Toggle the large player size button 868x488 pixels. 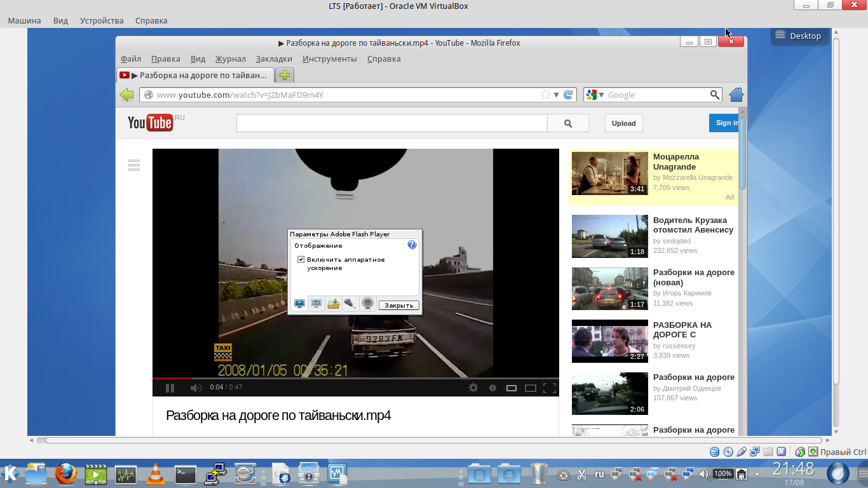tap(530, 388)
